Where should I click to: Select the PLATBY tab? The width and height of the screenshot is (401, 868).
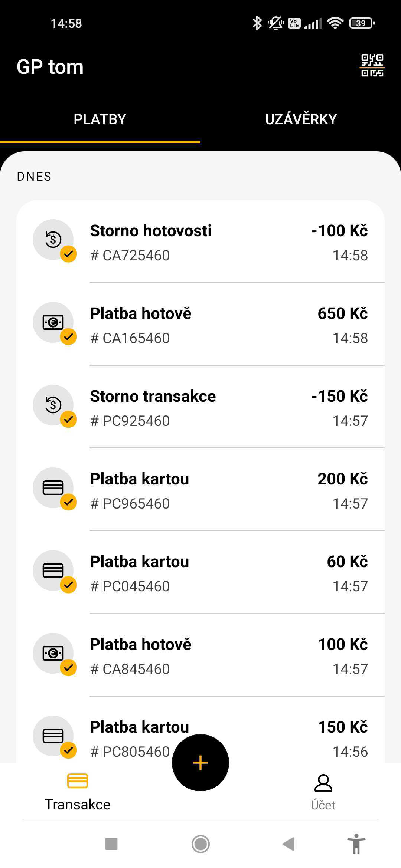[100, 119]
